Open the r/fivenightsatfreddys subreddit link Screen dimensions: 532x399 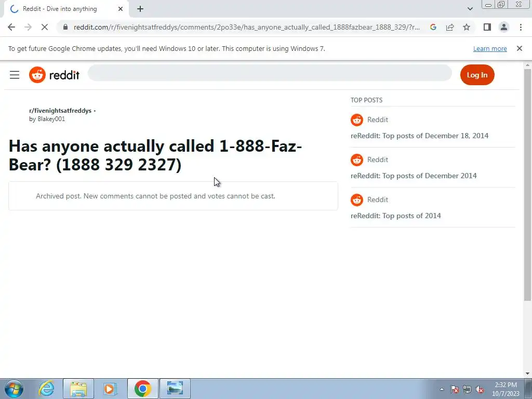[x=60, y=111]
